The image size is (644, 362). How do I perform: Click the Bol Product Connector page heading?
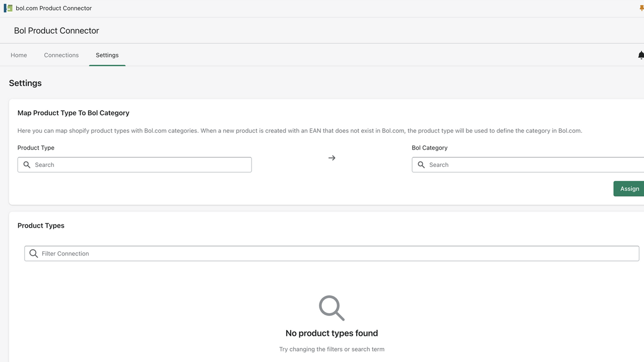pyautogui.click(x=56, y=31)
